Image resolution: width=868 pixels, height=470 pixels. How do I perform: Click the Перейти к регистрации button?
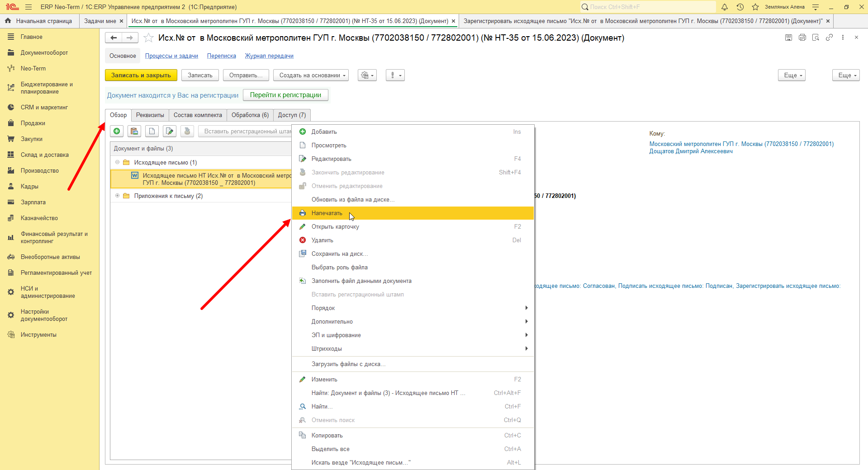click(x=285, y=95)
